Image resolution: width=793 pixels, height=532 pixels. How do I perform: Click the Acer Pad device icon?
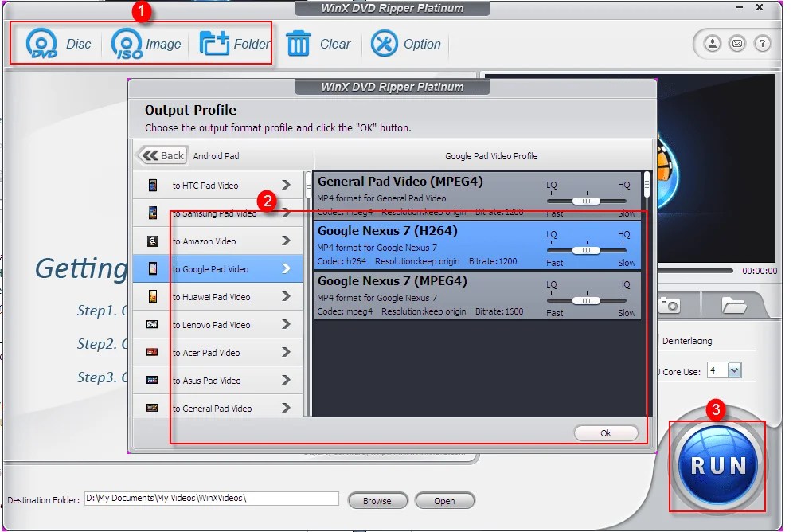pyautogui.click(x=152, y=352)
